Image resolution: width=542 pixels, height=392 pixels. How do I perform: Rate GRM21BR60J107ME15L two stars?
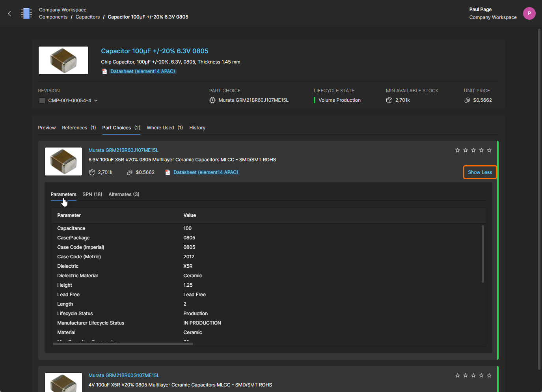point(466,150)
